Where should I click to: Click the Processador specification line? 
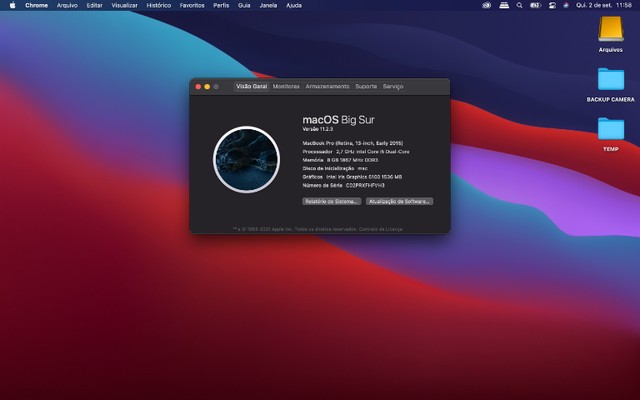(x=356, y=152)
